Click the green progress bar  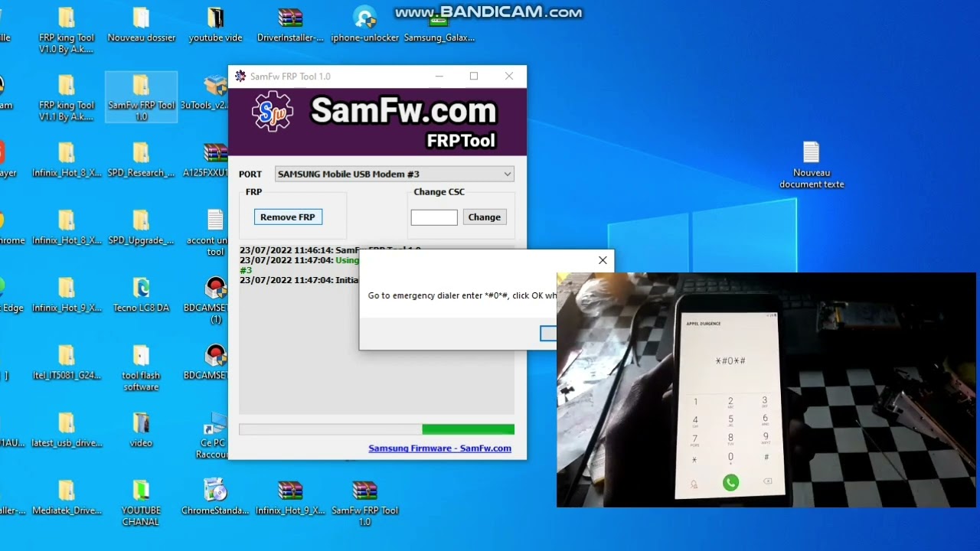(468, 429)
